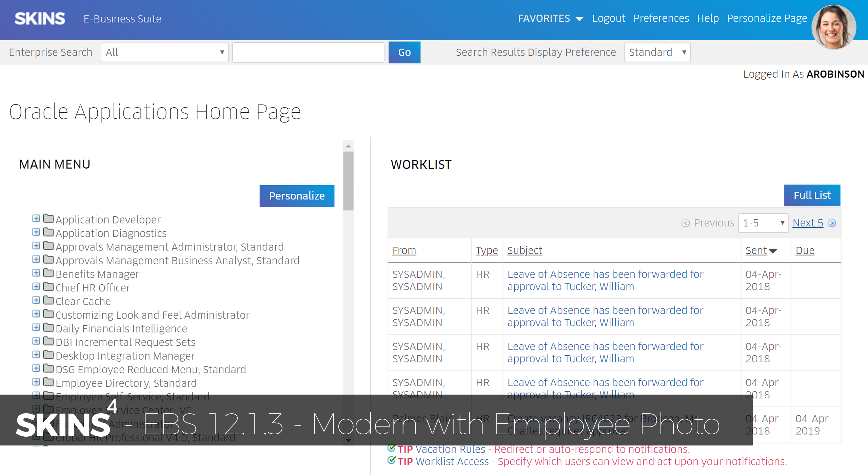Viewport: 868px width, 475px height.
Task: Expand DBI Incremental Request Sets node
Action: [36, 341]
